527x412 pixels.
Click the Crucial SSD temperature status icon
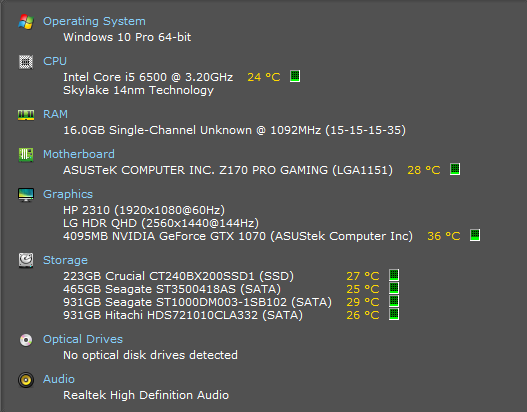click(394, 275)
